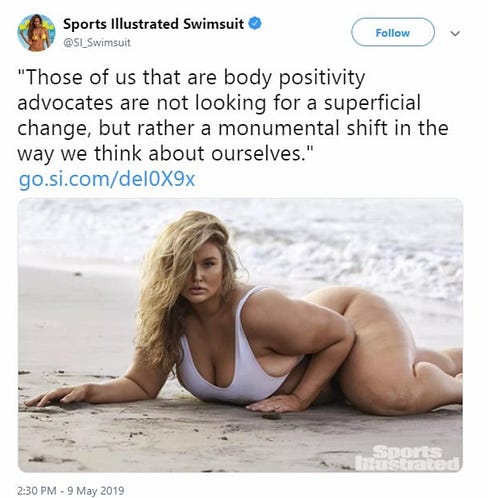The width and height of the screenshot is (488, 498).
Task: Expand the tweet options chevron menu
Action: tap(455, 33)
